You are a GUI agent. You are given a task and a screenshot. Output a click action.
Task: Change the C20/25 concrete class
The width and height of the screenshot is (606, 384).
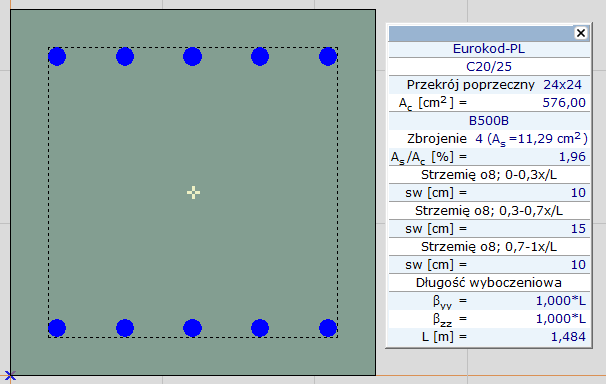pos(489,67)
